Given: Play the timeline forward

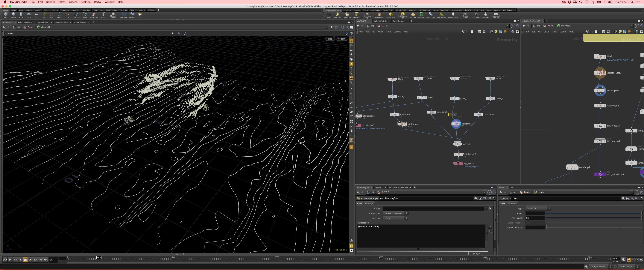Looking at the screenshot, I should coord(30,260).
